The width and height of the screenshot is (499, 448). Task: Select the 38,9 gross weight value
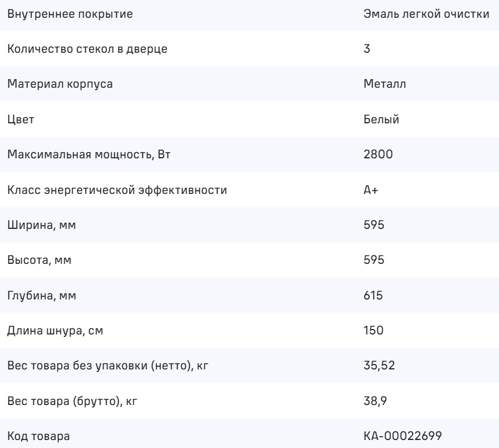tap(375, 402)
